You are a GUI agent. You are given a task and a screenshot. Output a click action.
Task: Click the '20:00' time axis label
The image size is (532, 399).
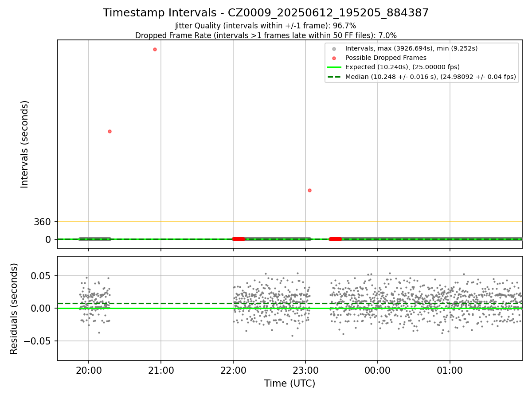pyautogui.click(x=89, y=370)
